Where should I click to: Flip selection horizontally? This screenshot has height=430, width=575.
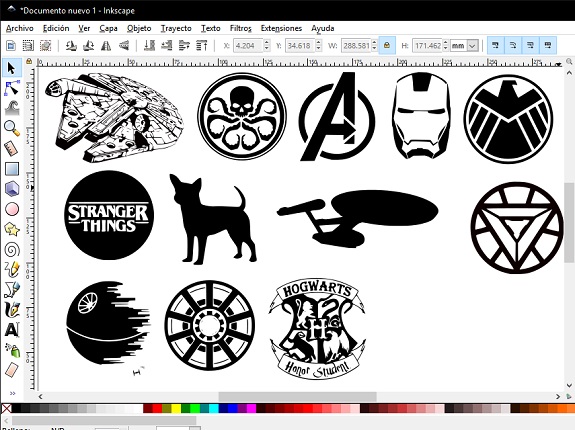[106, 45]
